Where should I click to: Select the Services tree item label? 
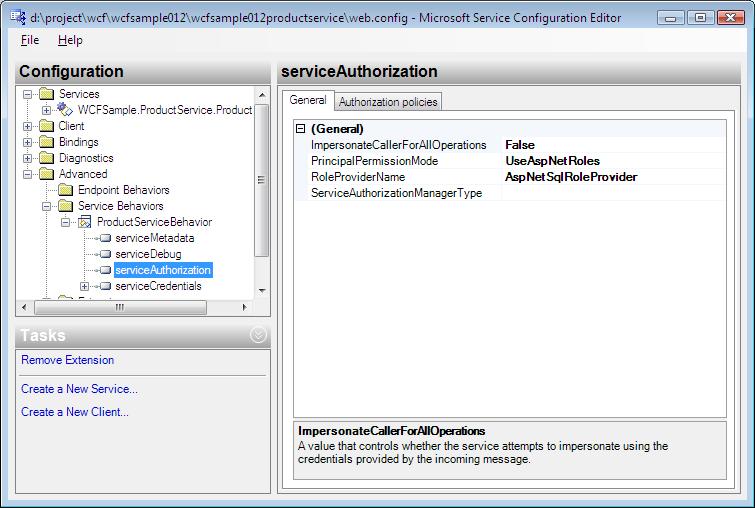[x=79, y=94]
